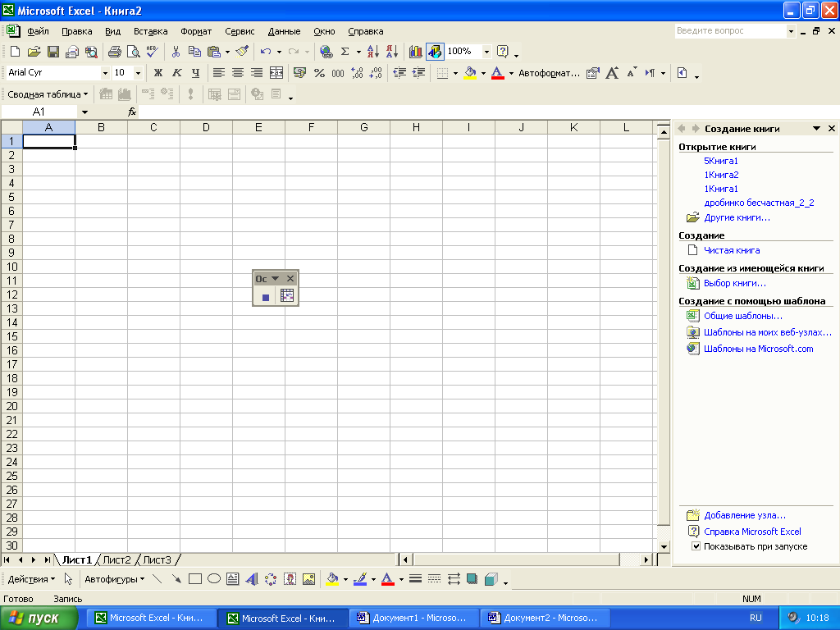Viewport: 840px width, 630px height.
Task: Open the 'Файл' menu
Action: pos(38,32)
